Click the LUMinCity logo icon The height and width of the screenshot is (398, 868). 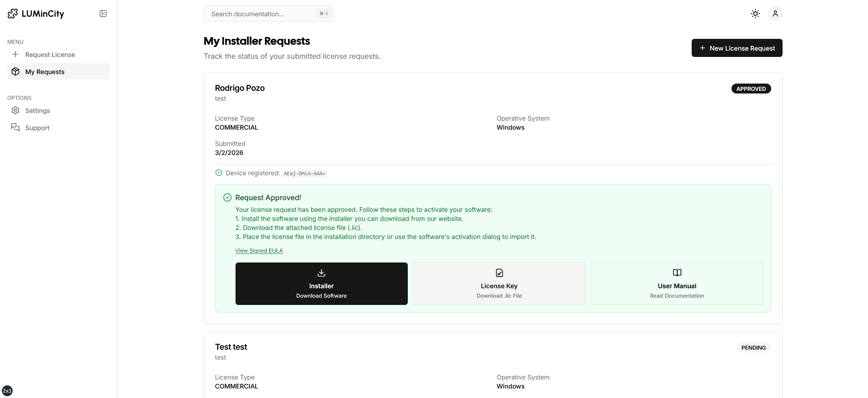[x=13, y=14]
